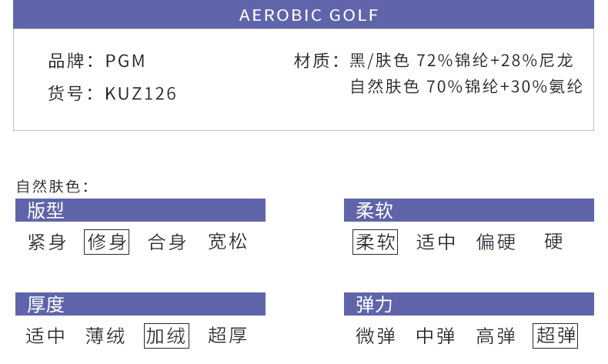Select the boxed 柔软 softness option
Image resolution: width=608 pixels, height=364 pixels.
[x=375, y=242]
